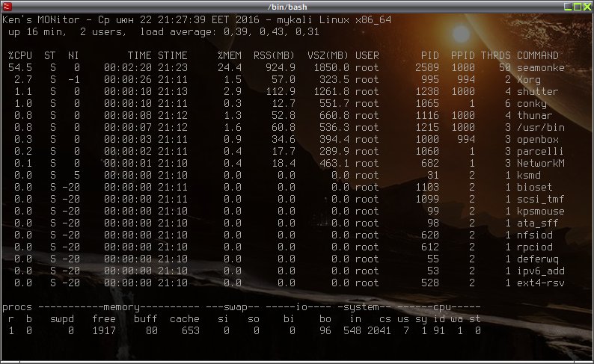Select the NetworkM command entry
The image size is (594, 364).
tap(541, 164)
